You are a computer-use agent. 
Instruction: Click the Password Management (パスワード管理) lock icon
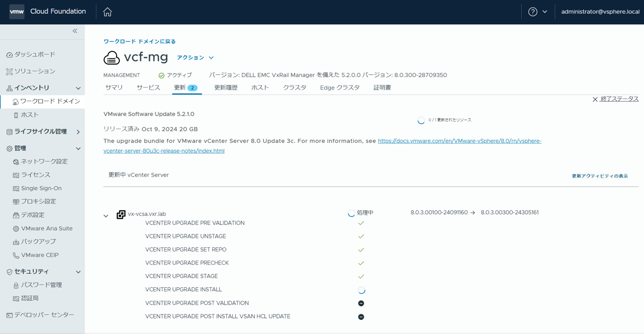(16, 285)
